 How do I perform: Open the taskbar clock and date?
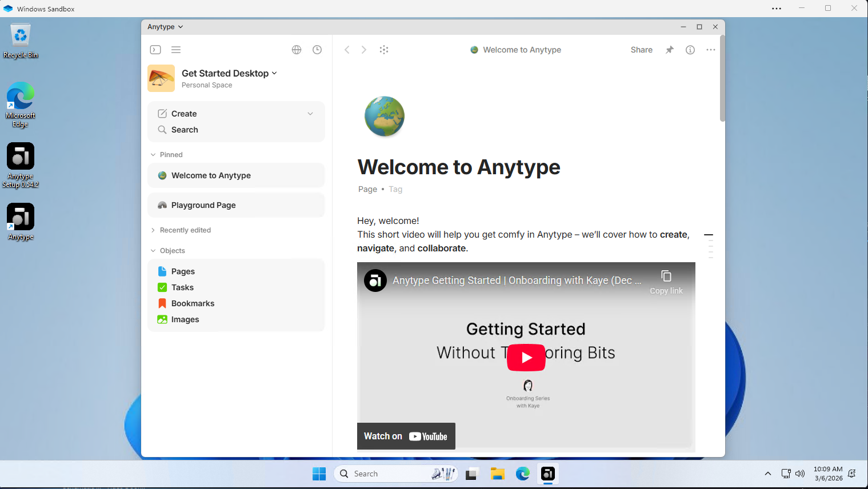click(x=828, y=474)
